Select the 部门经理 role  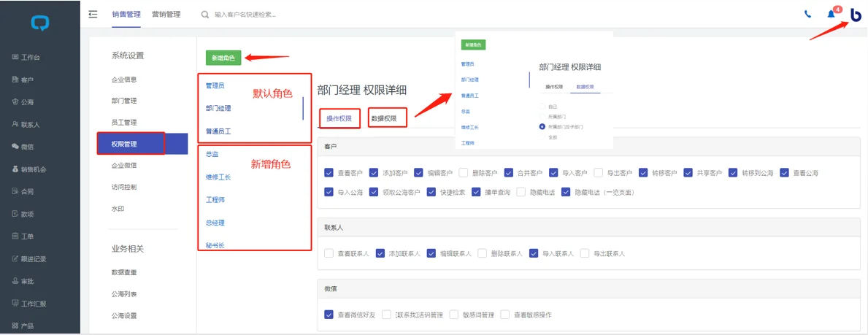(x=218, y=108)
